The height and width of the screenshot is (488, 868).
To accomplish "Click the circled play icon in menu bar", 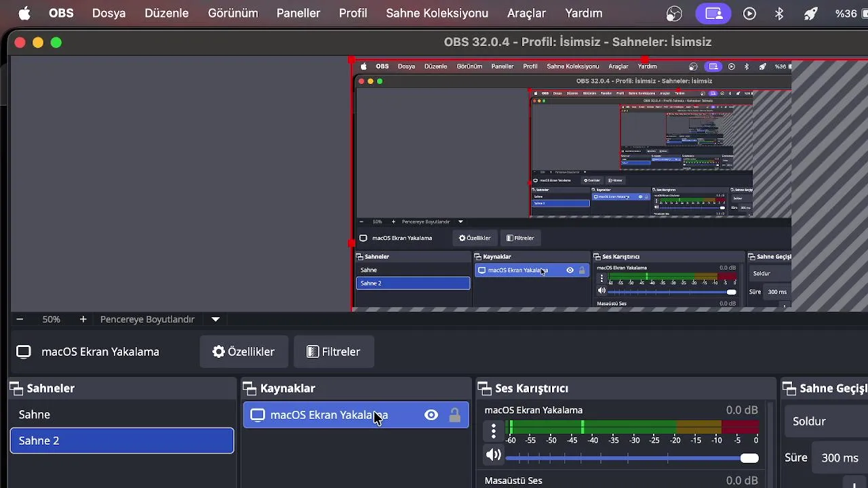I will coord(749,13).
